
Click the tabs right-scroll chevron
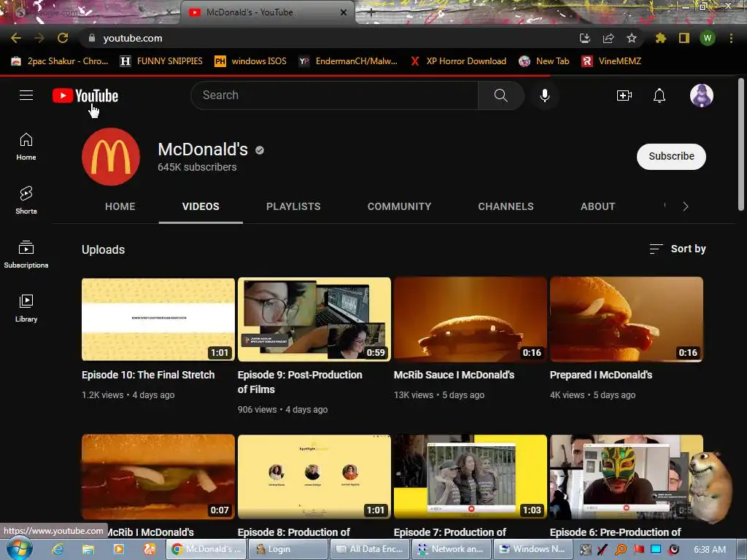click(x=686, y=206)
